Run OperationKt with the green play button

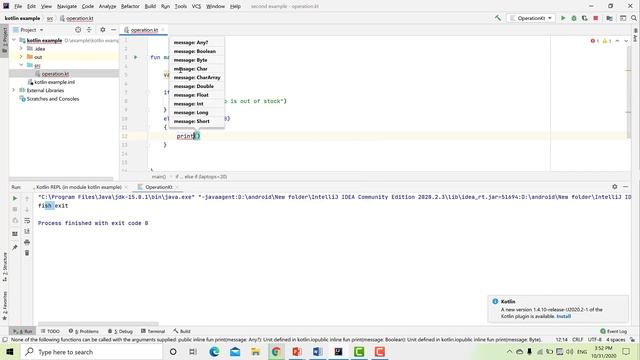[563, 18]
